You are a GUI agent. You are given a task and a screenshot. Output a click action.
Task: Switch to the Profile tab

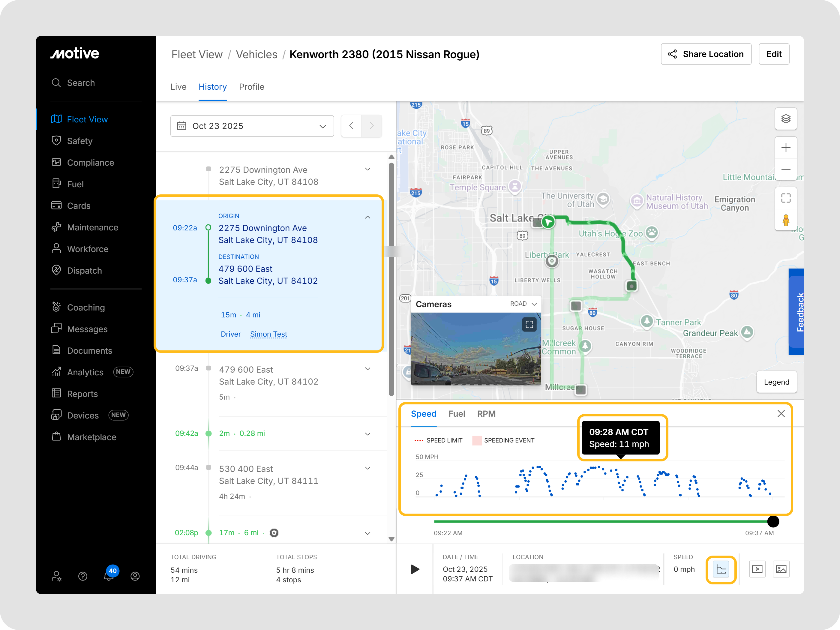251,87
